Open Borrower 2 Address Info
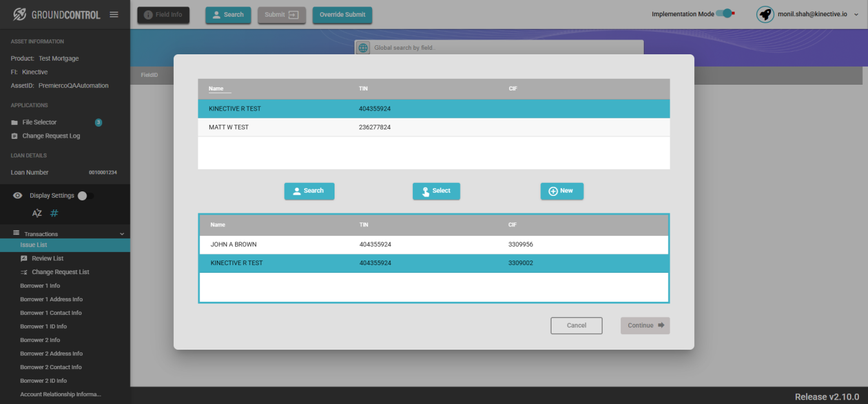The height and width of the screenshot is (404, 868). coord(51,354)
